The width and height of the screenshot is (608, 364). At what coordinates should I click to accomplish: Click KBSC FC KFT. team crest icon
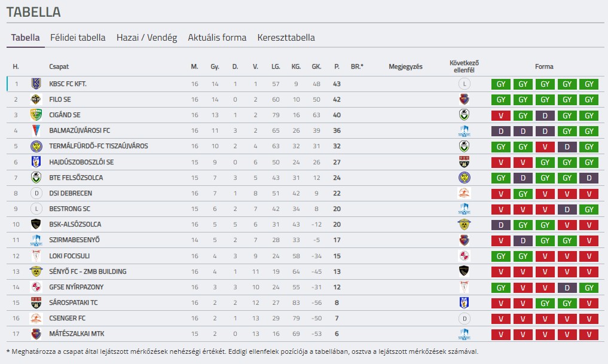[x=36, y=84]
